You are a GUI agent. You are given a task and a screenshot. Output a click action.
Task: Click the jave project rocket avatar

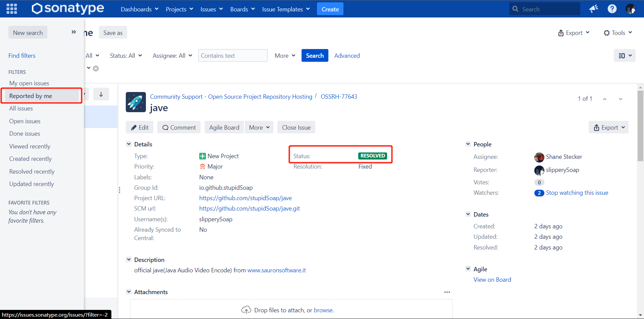point(136,102)
